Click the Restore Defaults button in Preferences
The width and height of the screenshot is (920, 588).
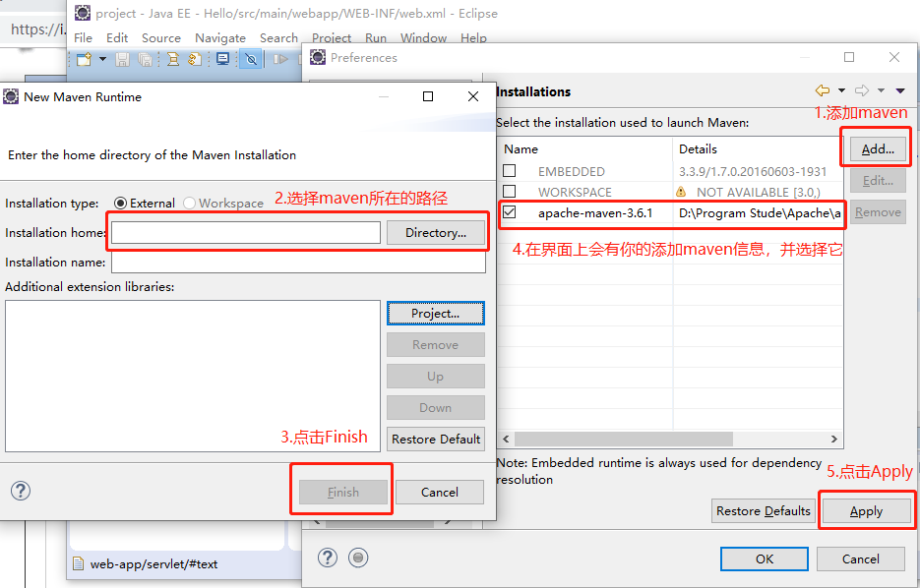(x=764, y=510)
